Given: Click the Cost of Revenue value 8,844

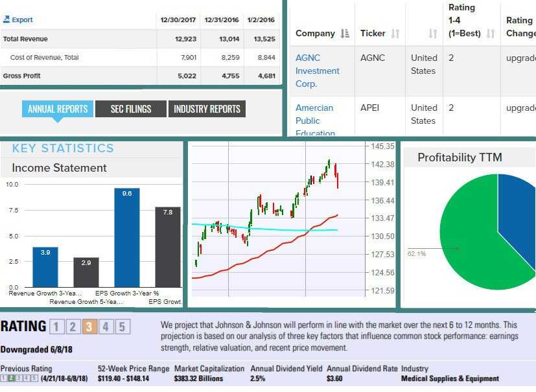Looking at the screenshot, I should [x=266, y=58].
